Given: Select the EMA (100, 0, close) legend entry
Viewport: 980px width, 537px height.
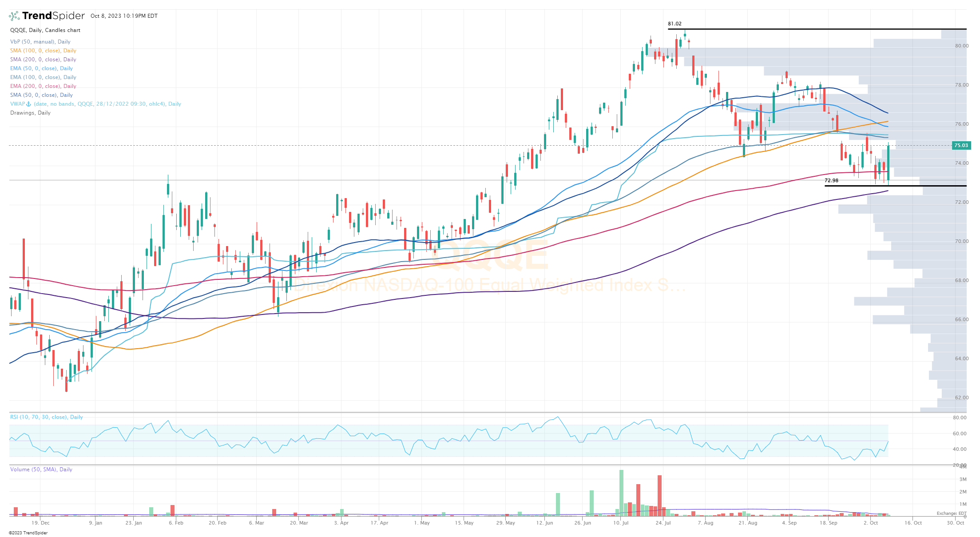Looking at the screenshot, I should (43, 77).
